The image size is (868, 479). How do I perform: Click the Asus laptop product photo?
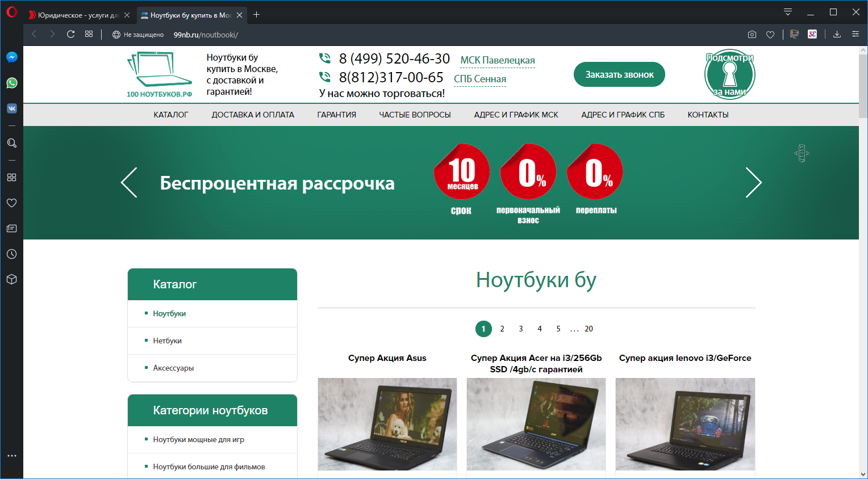pyautogui.click(x=387, y=424)
